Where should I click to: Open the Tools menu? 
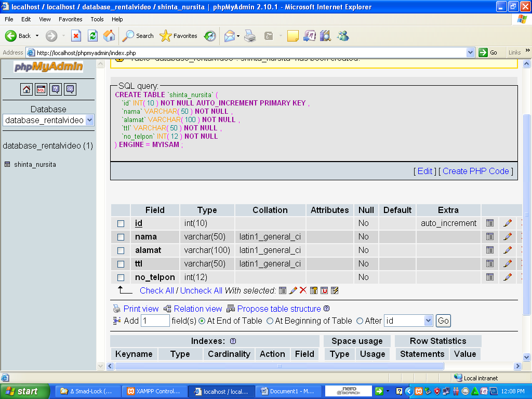coord(97,19)
